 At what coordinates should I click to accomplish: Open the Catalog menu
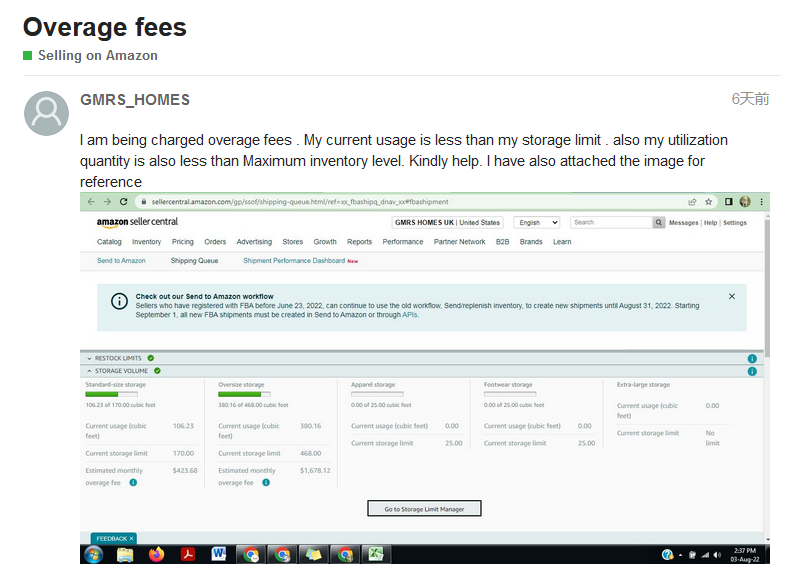point(109,242)
